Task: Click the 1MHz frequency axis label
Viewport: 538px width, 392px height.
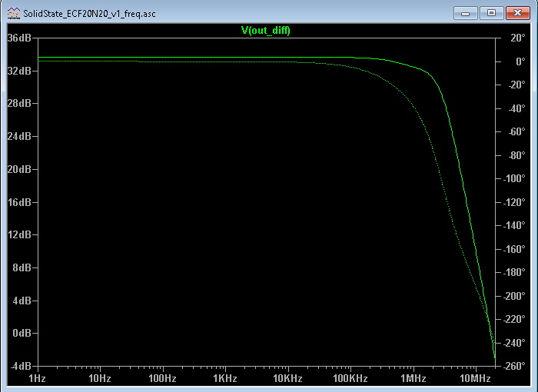Action: [413, 378]
